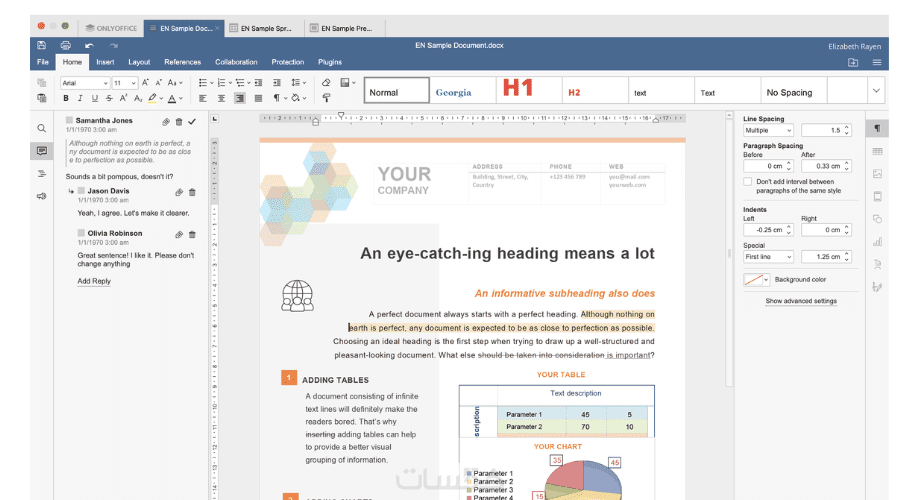Screen dimensions: 900x500
Task: Resolve Samantha Jones's comment with checkmark
Action: pos(192,122)
